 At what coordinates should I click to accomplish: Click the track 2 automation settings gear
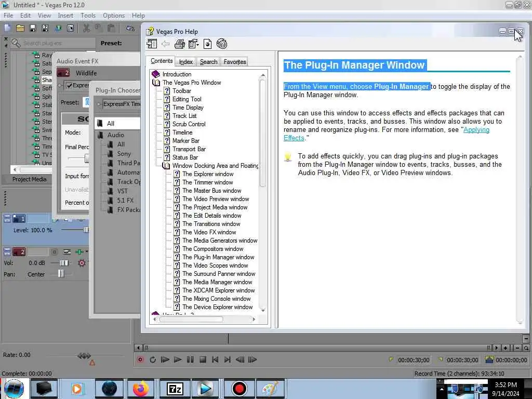(x=82, y=263)
